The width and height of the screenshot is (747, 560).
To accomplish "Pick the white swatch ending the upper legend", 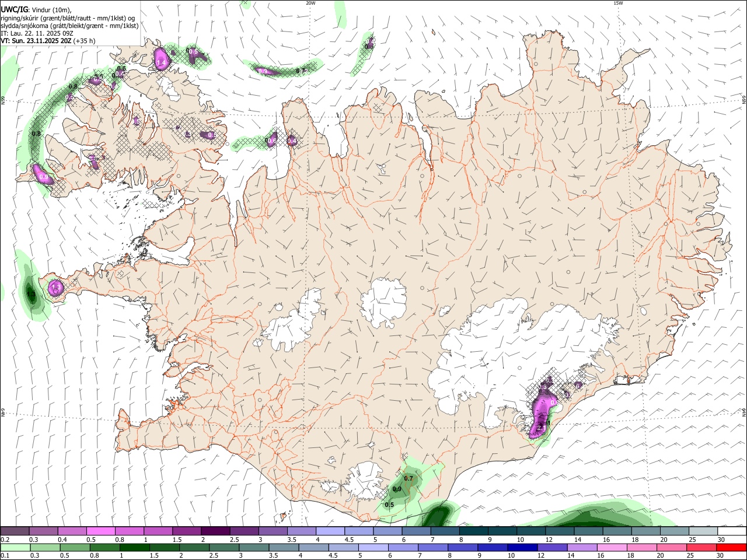I will coord(732,531).
